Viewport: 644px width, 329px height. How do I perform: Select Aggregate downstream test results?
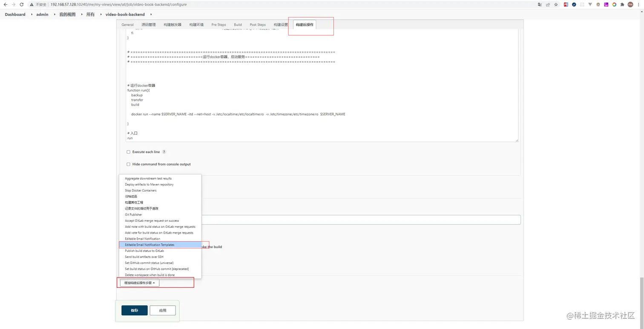click(x=160, y=179)
